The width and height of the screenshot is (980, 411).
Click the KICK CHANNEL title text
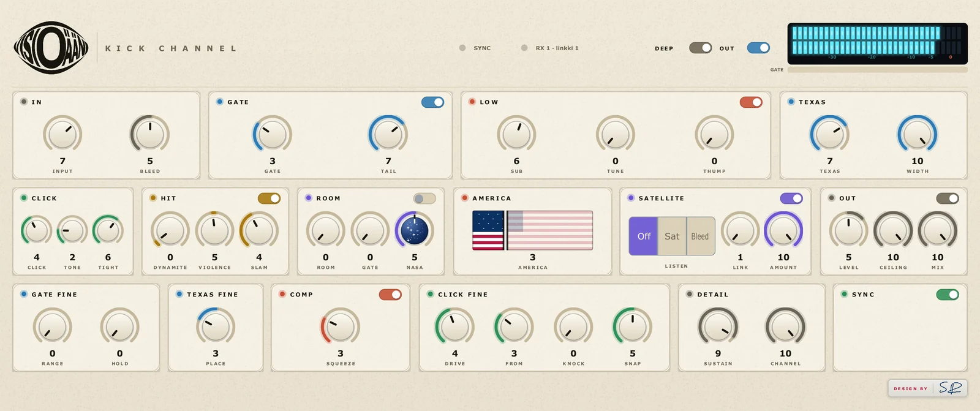tap(171, 48)
